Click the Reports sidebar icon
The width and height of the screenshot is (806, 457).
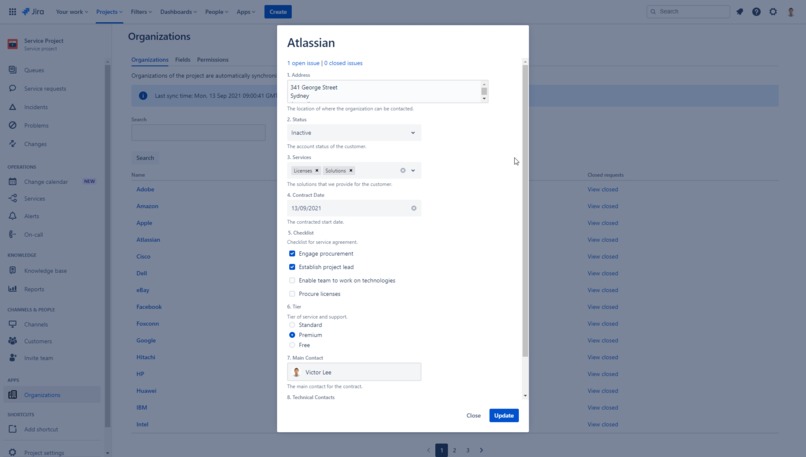pyautogui.click(x=13, y=289)
